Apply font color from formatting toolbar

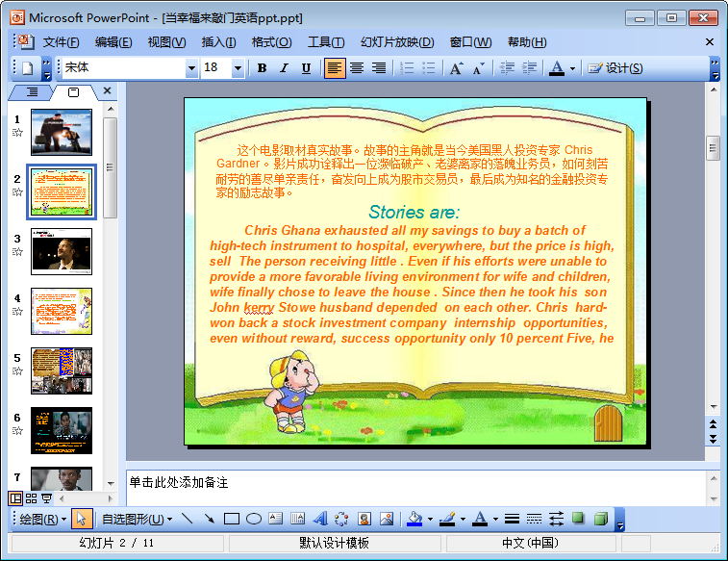click(557, 68)
